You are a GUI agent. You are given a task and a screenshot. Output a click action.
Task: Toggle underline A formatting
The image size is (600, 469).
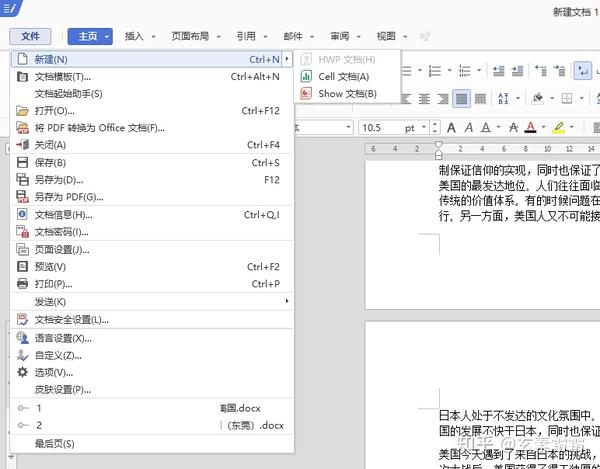click(x=486, y=127)
